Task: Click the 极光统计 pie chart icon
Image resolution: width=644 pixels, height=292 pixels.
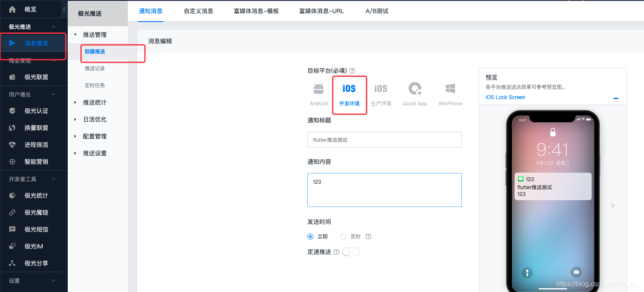Action: (x=12, y=196)
